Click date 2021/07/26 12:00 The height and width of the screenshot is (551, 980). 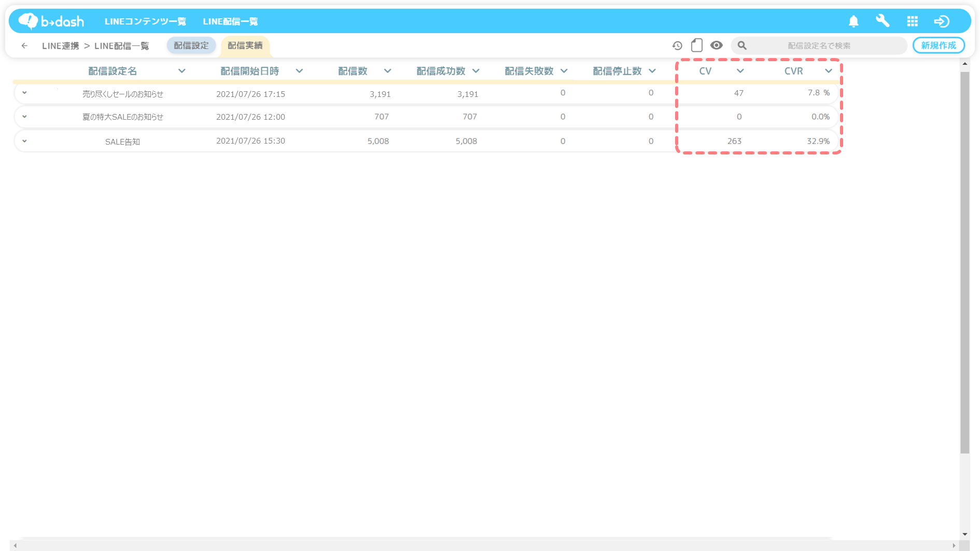(250, 117)
